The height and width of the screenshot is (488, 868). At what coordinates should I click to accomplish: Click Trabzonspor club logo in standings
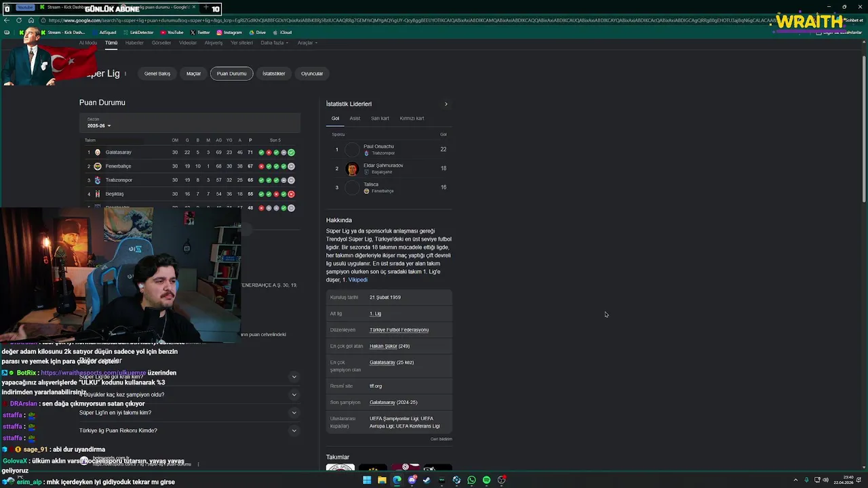(x=97, y=180)
